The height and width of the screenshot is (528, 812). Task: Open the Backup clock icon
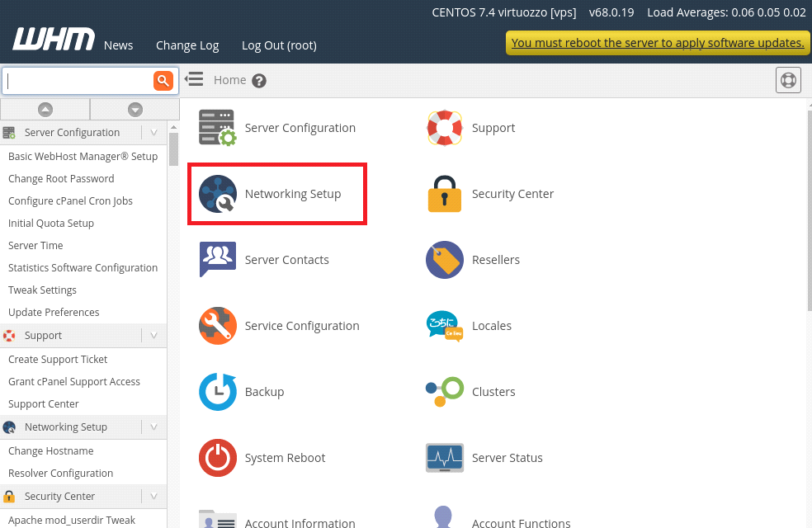point(218,391)
